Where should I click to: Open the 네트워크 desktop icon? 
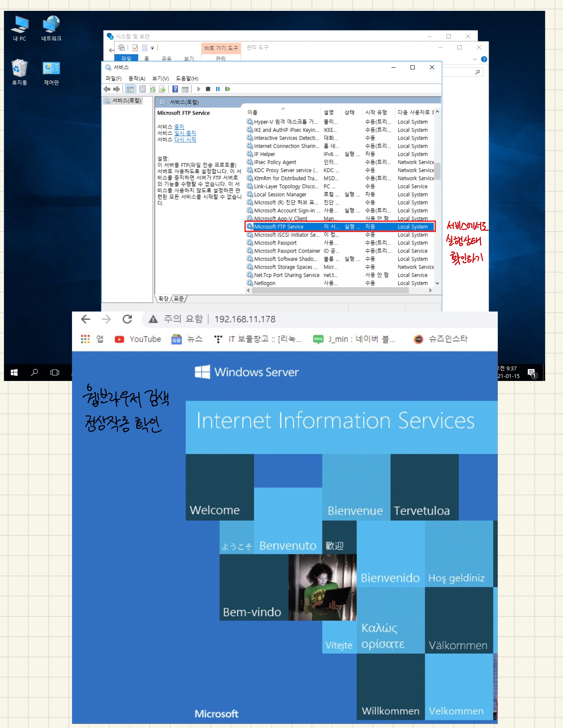click(x=51, y=28)
